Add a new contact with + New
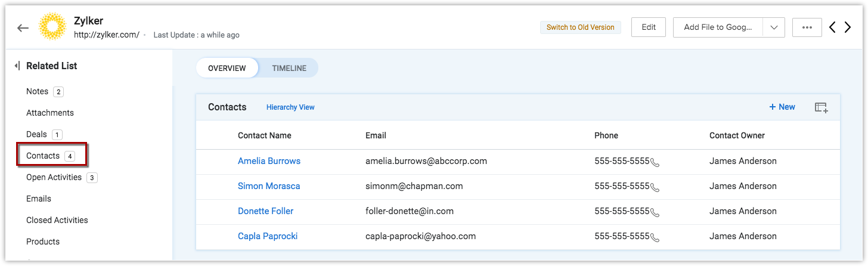Viewport: 868px width, 266px height. click(x=782, y=107)
